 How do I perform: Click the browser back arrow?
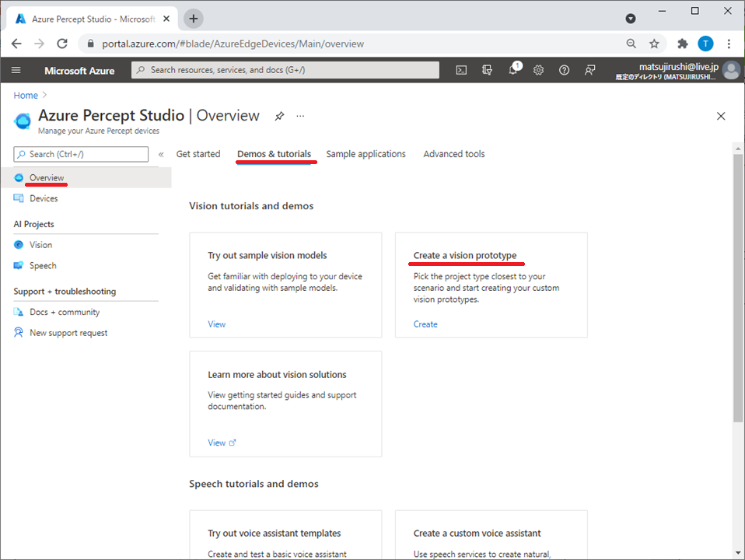(x=16, y=44)
